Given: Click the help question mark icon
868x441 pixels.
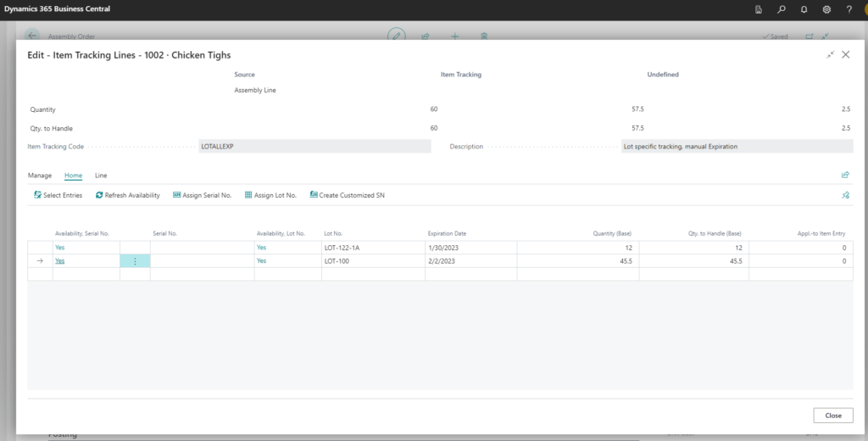Looking at the screenshot, I should point(849,9).
